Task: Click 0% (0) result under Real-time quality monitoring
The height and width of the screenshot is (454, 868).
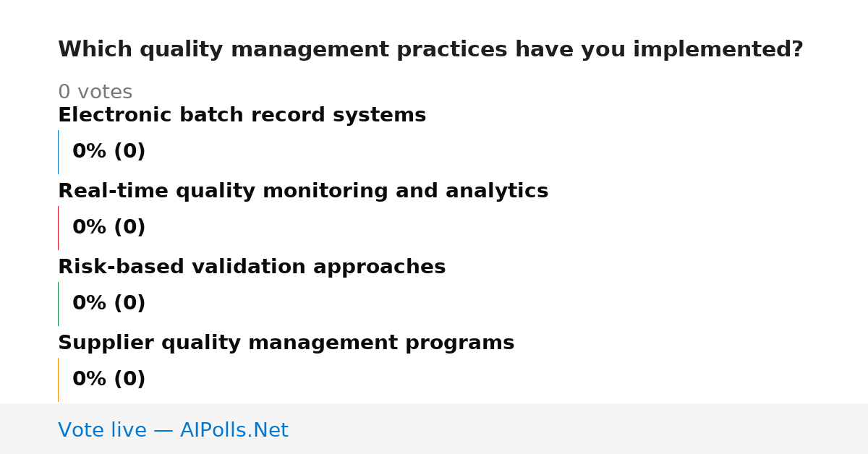Action: pyautogui.click(x=109, y=228)
